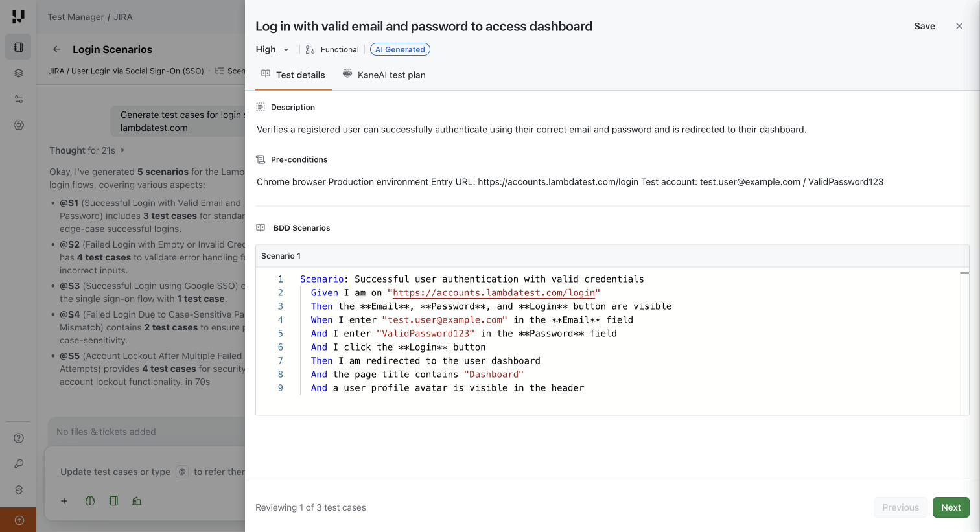
Task: Click the scenario tree icon in breadcrumb
Action: tap(220, 71)
